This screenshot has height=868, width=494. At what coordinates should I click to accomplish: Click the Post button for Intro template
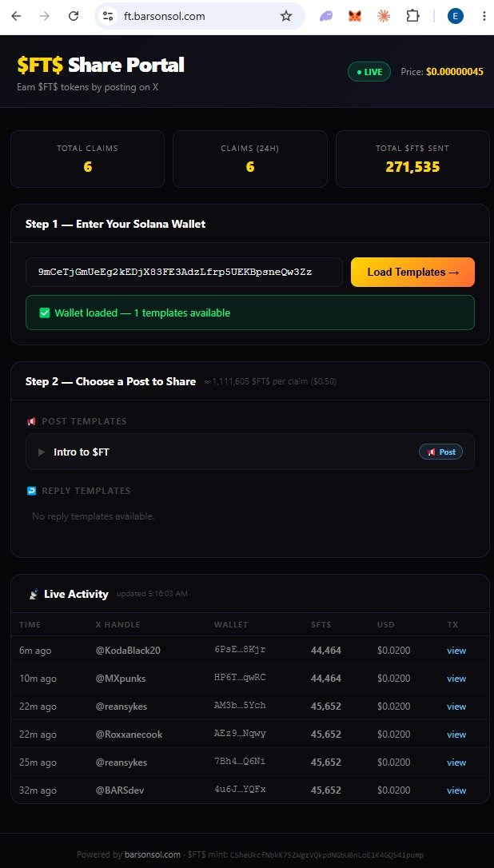[440, 452]
